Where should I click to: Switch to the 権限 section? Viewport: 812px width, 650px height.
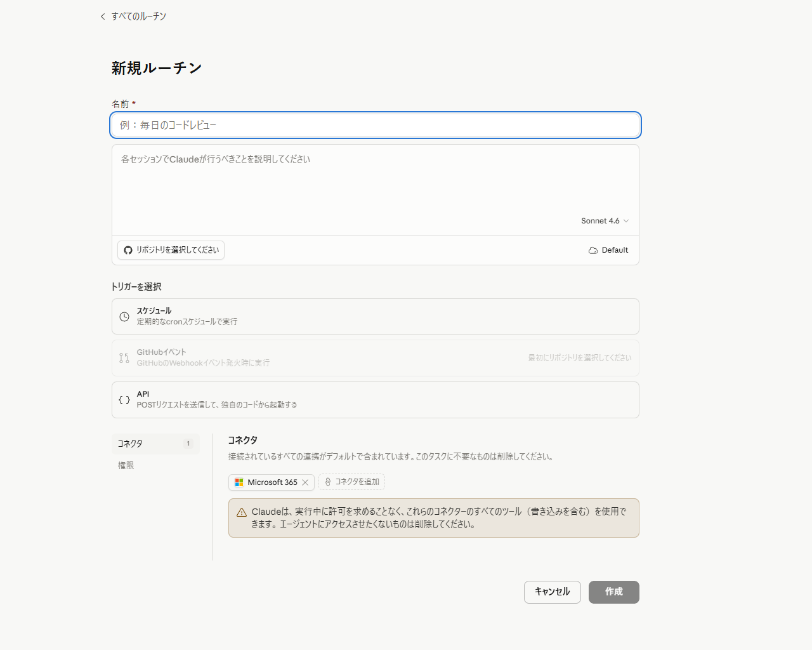pyautogui.click(x=126, y=465)
